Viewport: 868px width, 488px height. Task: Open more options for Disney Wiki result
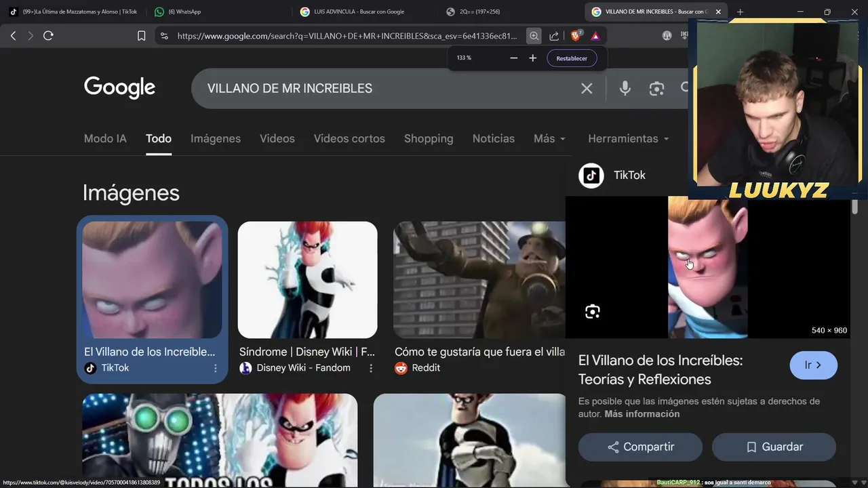371,368
